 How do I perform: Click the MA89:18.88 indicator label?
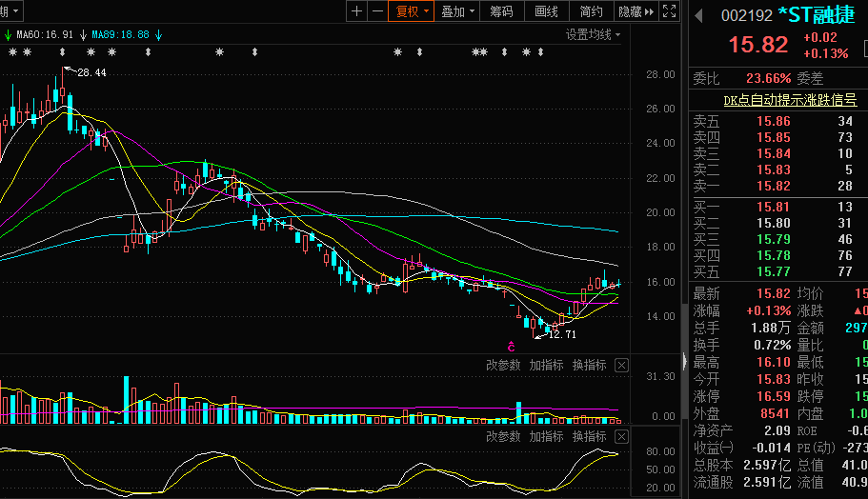120,35
